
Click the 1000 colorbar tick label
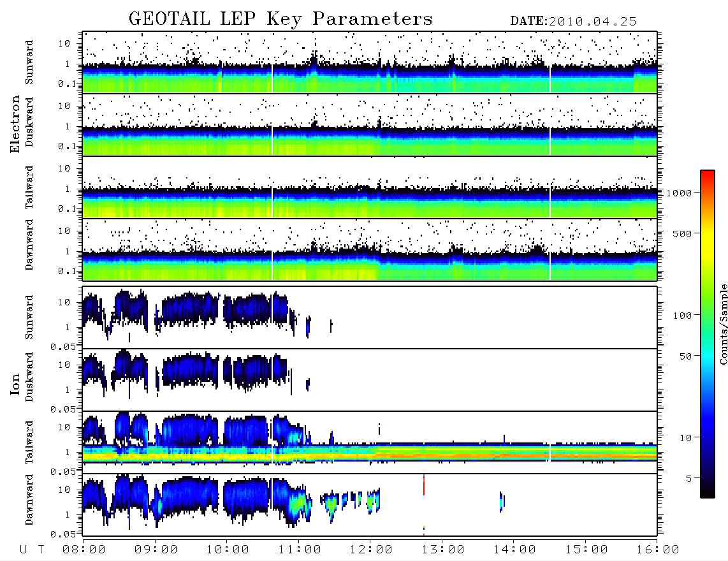(x=679, y=193)
